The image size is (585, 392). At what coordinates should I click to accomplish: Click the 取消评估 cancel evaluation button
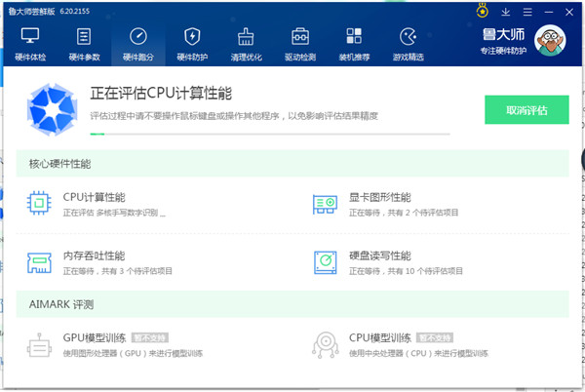[x=526, y=109]
